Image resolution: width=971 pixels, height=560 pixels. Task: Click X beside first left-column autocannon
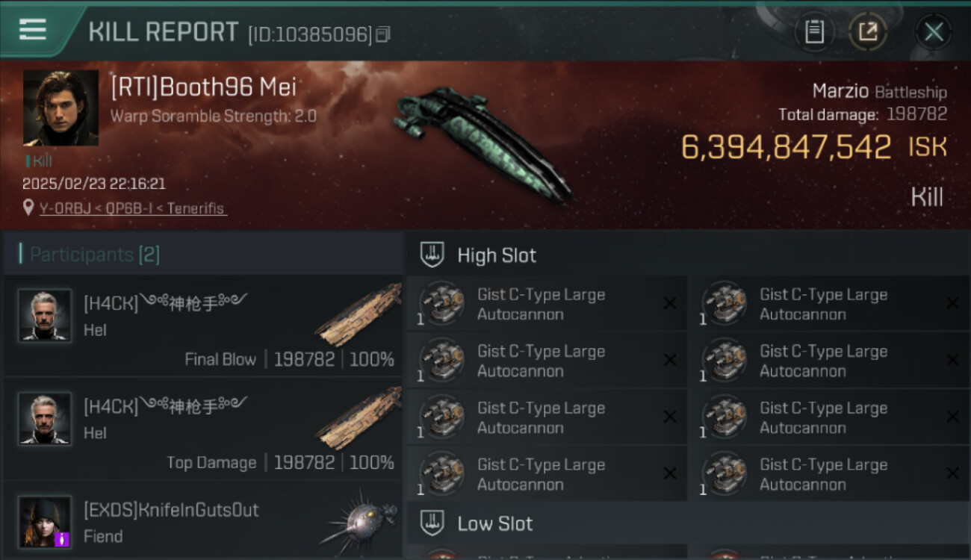(670, 303)
